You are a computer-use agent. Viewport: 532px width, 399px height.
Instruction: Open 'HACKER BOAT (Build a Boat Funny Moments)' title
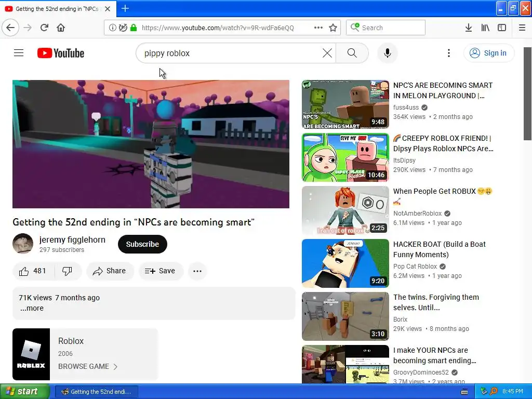pos(440,249)
